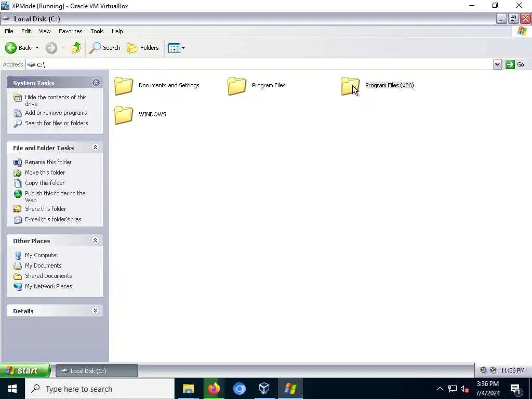Click the Add or remove programs icon

[x=18, y=113]
